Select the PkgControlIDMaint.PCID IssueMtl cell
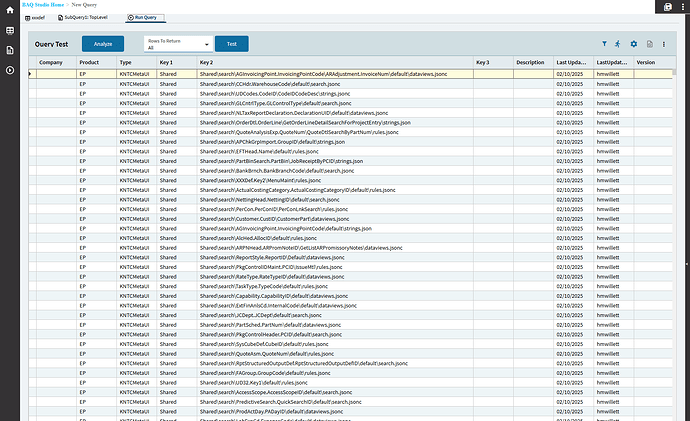Viewport: 690px width, 421px height. [335, 267]
